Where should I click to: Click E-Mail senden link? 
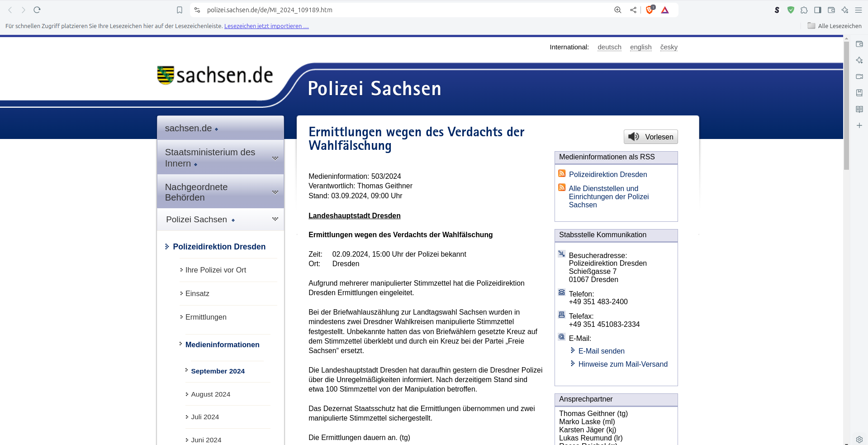[x=602, y=351]
